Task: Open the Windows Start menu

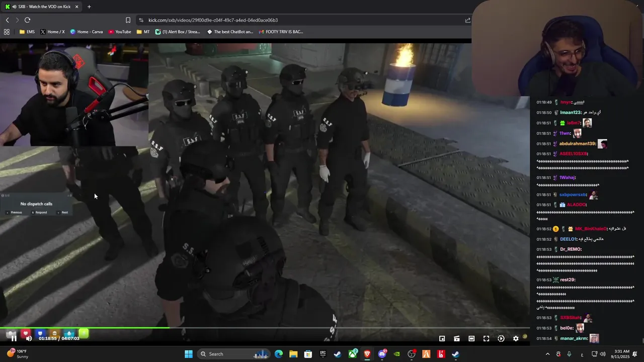Action: (x=188, y=354)
